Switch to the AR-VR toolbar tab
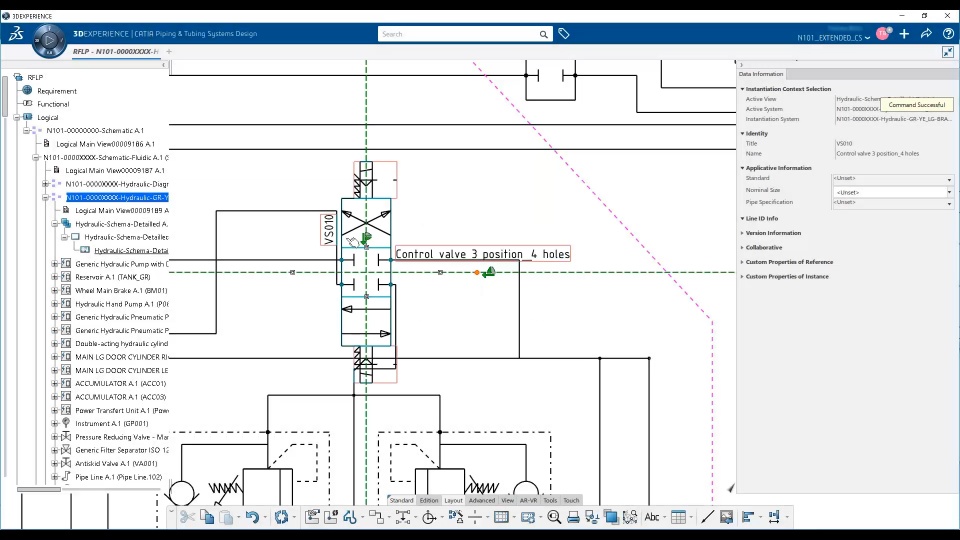960x540 pixels. (528, 500)
